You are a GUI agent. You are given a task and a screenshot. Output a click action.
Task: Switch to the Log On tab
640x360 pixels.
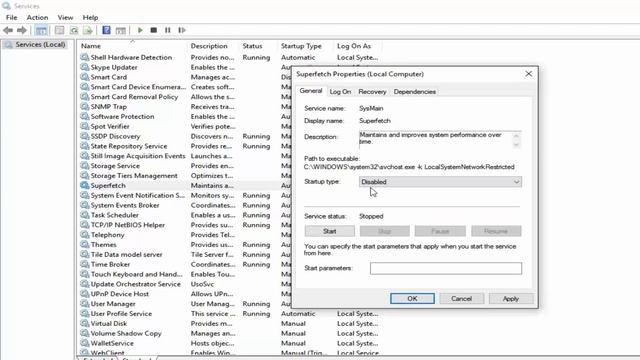tap(340, 92)
